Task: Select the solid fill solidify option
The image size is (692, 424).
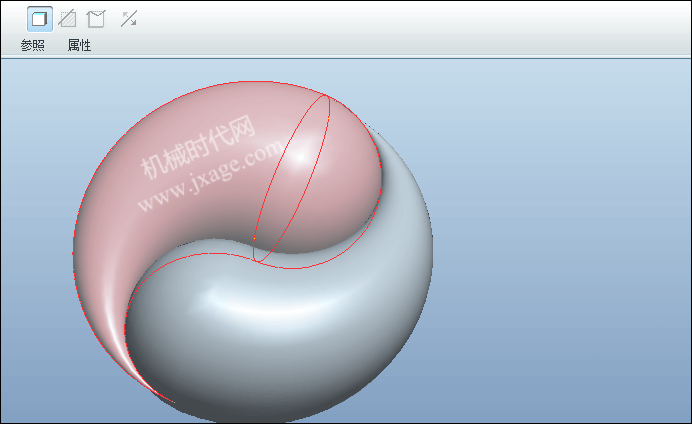Action: pyautogui.click(x=40, y=19)
